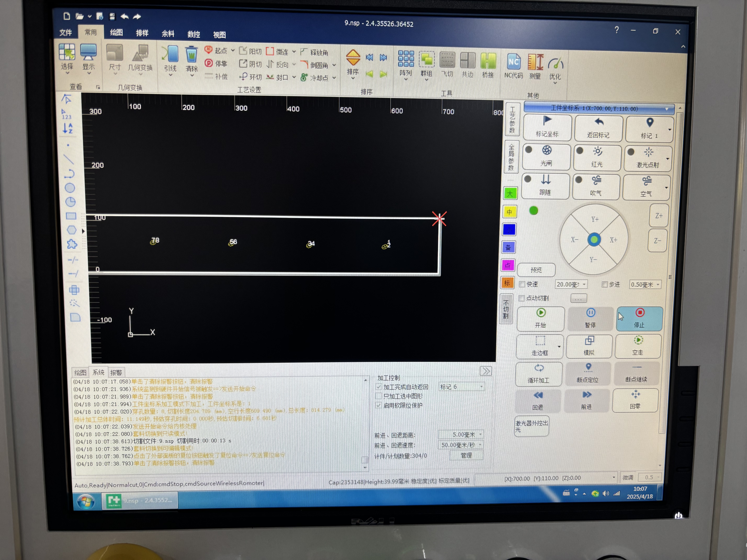Open the 工件坐标系 coordinate system dropdown
747x560 pixels.
(666, 109)
